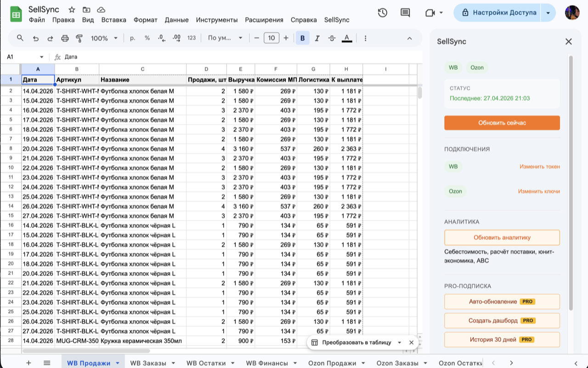Redo the last action
This screenshot has height=368, width=588.
tap(50, 38)
